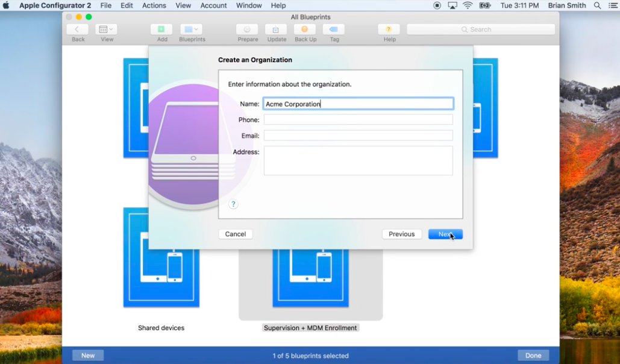Click the Phone input field
This screenshot has width=620, height=364.
pos(359,119)
